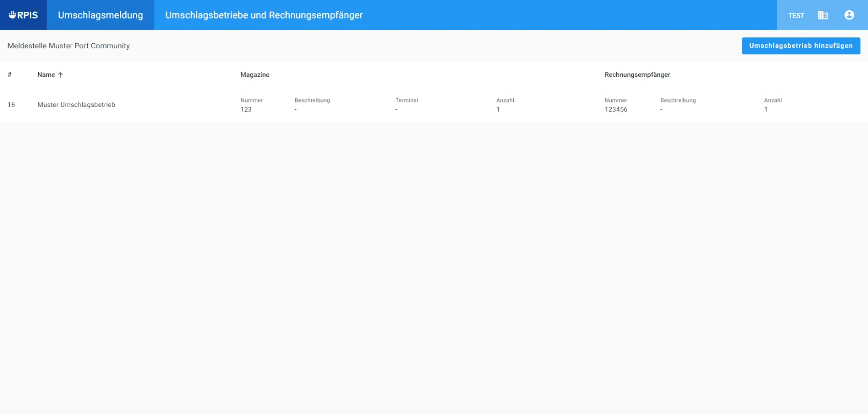Switch to the Umschlagsmeldung tab
Screen dimensions: 868x415
coord(100,15)
